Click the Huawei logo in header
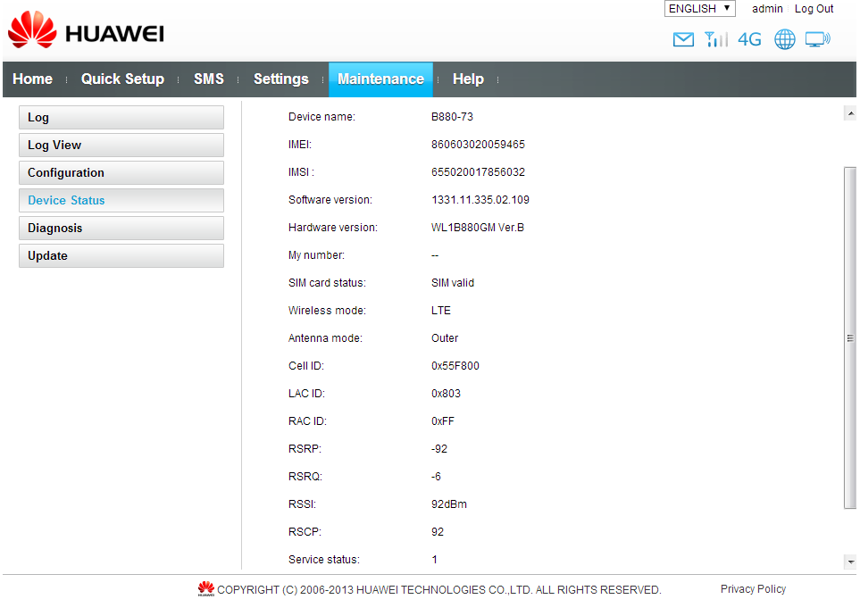This screenshot has height=616, width=860. [86, 32]
